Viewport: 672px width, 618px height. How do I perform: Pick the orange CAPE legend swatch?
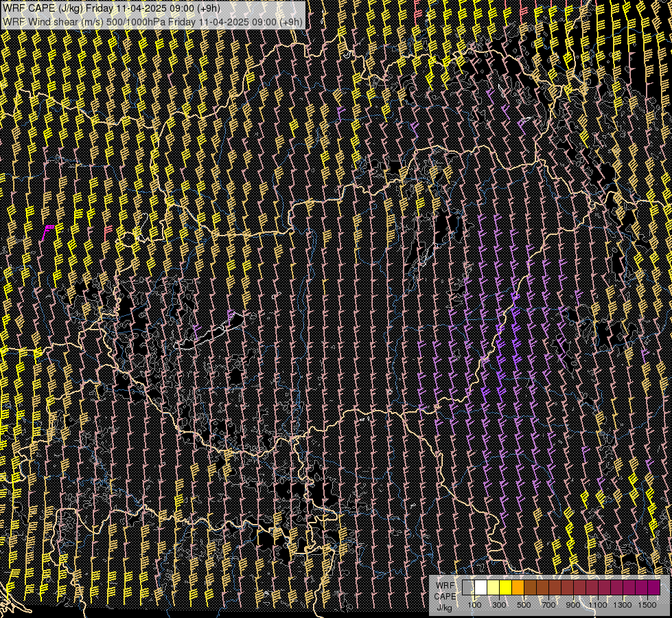518,588
